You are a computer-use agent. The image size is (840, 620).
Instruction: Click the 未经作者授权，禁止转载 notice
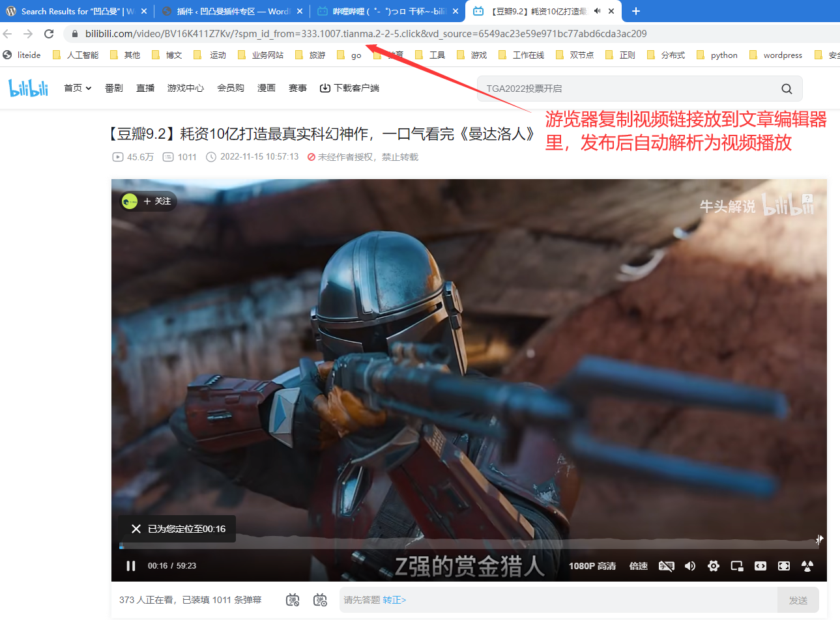click(x=363, y=157)
